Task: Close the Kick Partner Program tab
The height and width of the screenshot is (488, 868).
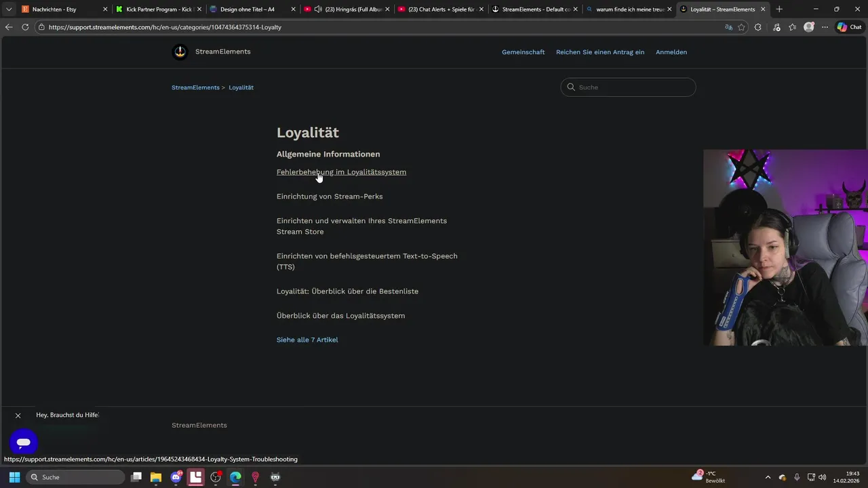Action: pyautogui.click(x=199, y=9)
